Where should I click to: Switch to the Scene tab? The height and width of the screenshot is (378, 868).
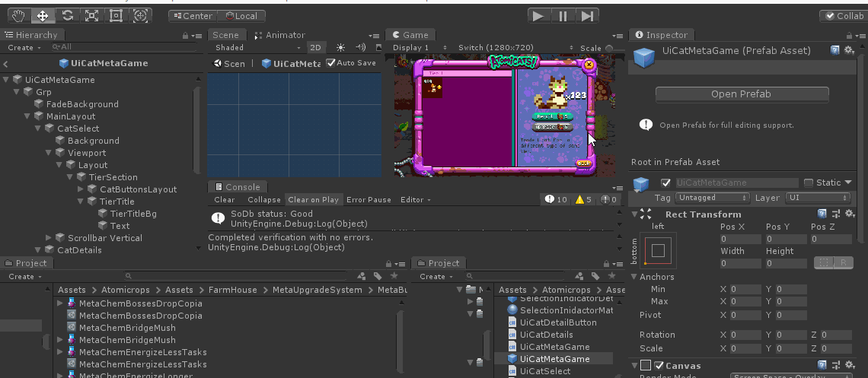[x=226, y=35]
